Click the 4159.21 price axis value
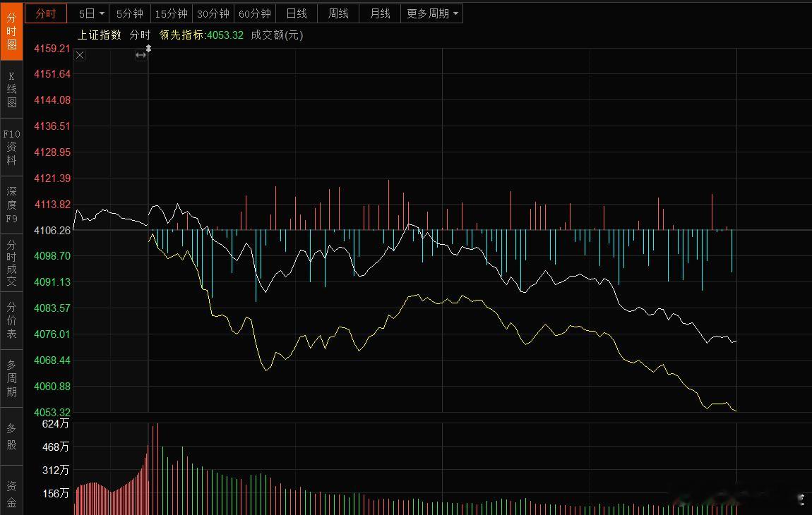The image size is (812, 515). click(x=52, y=48)
